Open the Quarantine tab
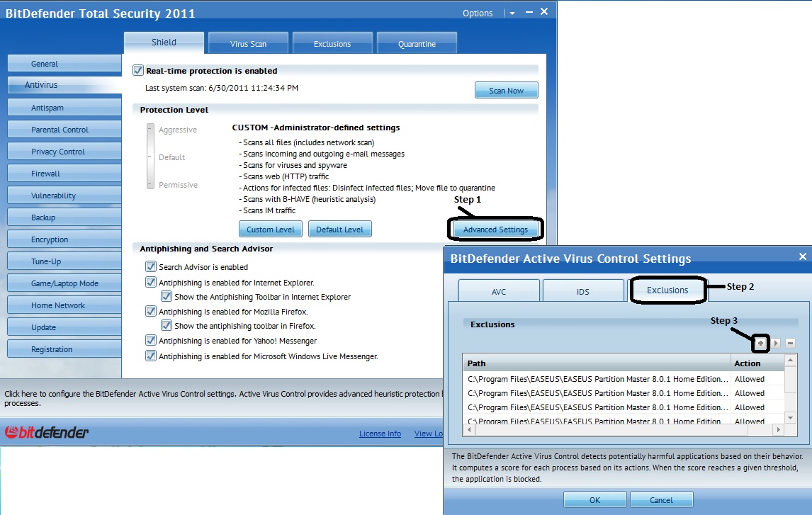Viewport: 812px width, 515px height. point(417,43)
